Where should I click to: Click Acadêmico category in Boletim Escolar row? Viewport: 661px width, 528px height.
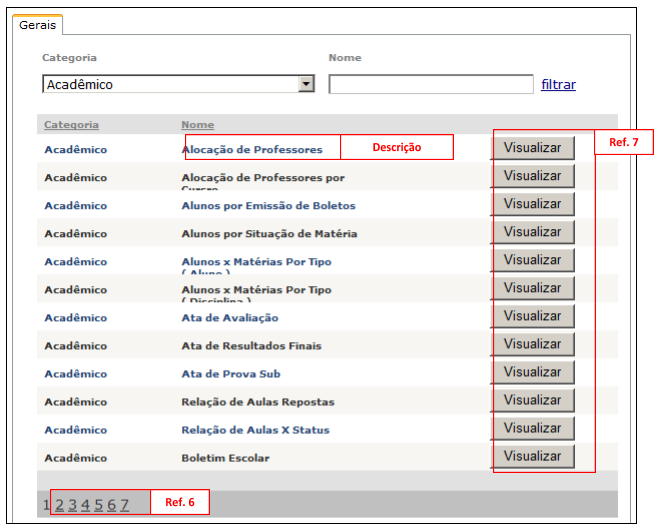coord(76,458)
